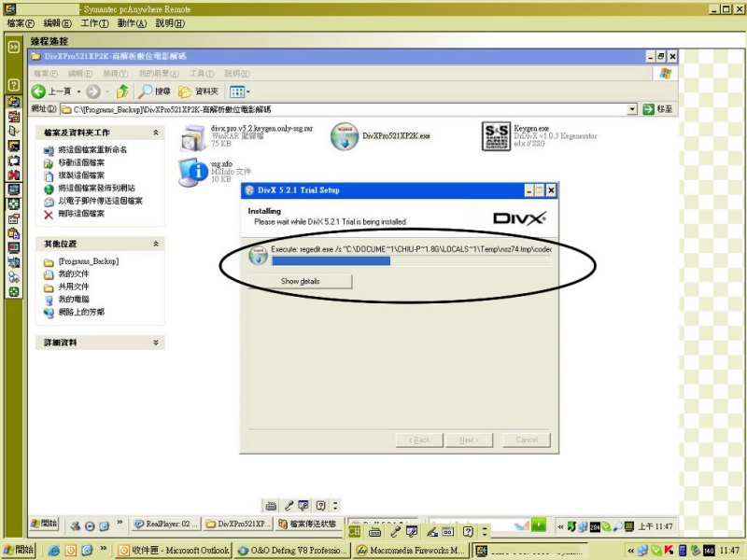The image size is (747, 560).
Task: Click the 將這個檔案重新命名 link
Action: pos(92,150)
